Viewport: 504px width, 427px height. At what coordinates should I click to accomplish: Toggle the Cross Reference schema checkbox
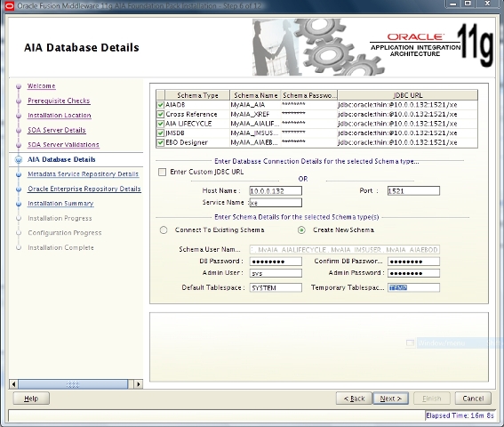pos(160,114)
